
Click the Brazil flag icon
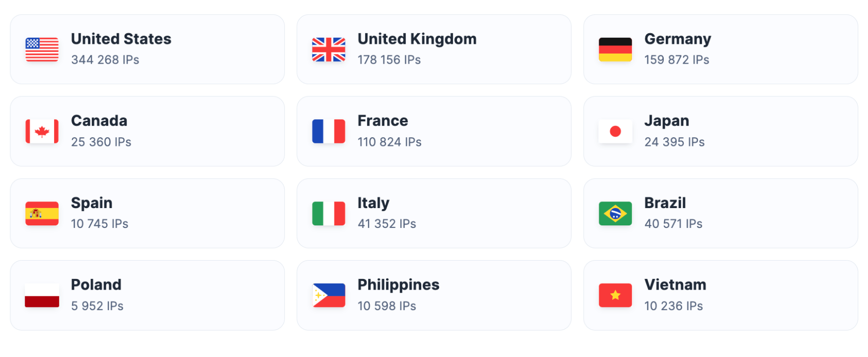pyautogui.click(x=615, y=214)
